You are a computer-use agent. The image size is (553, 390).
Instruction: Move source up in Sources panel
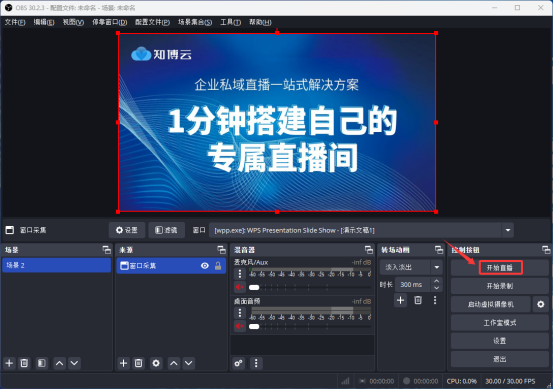coord(174,363)
